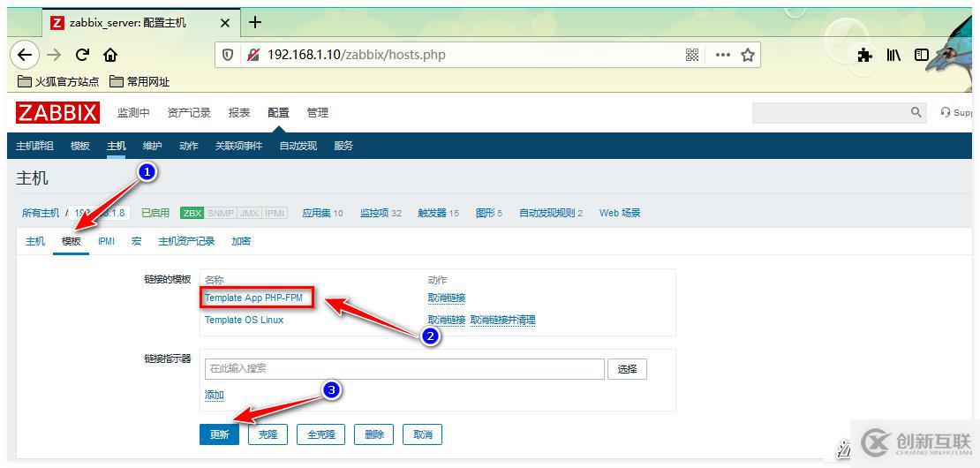The height and width of the screenshot is (468, 980).
Task: Click the 添加 link
Action: coord(215,395)
